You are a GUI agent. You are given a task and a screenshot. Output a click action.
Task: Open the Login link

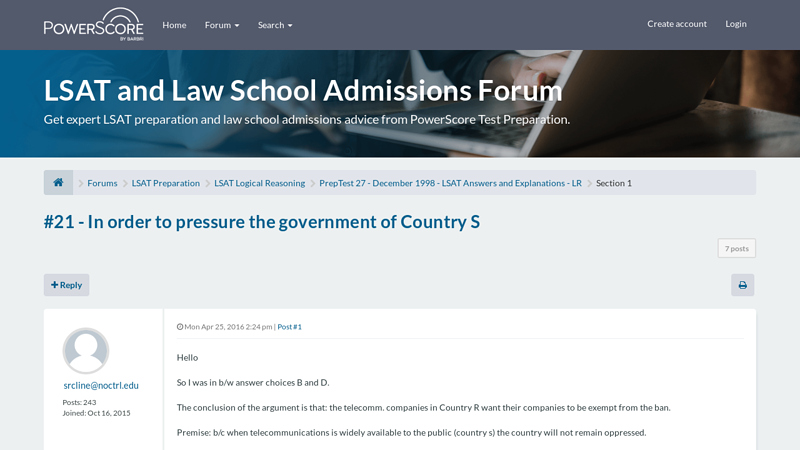(x=736, y=24)
